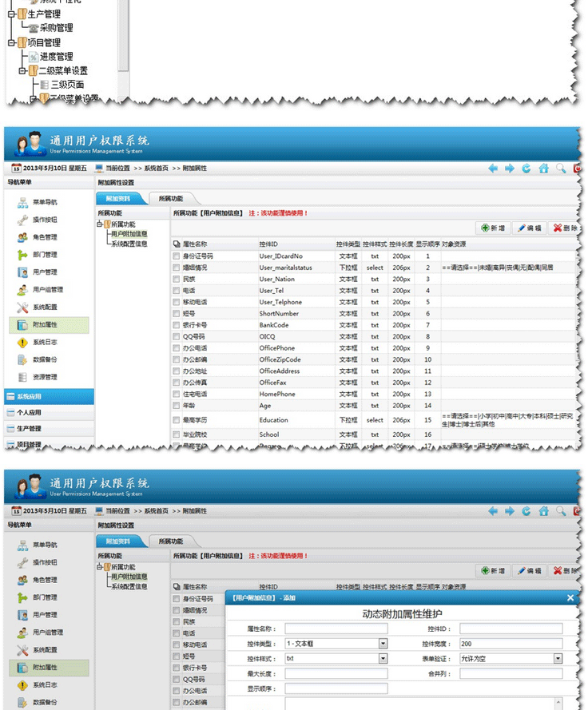Click the calendar date icon in table-only view

(16, 168)
